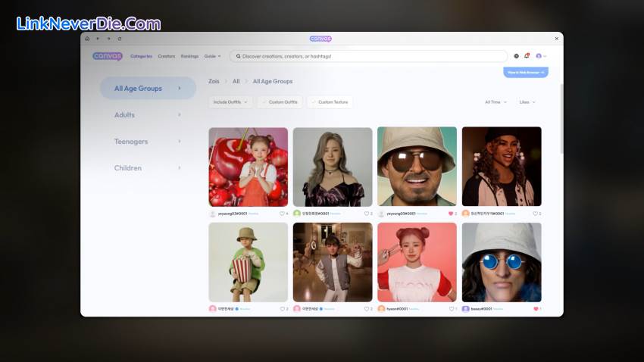Viewport: 644px width, 362px height.
Task: Click the heart on the bucket hat man creation
Action: 451,214
